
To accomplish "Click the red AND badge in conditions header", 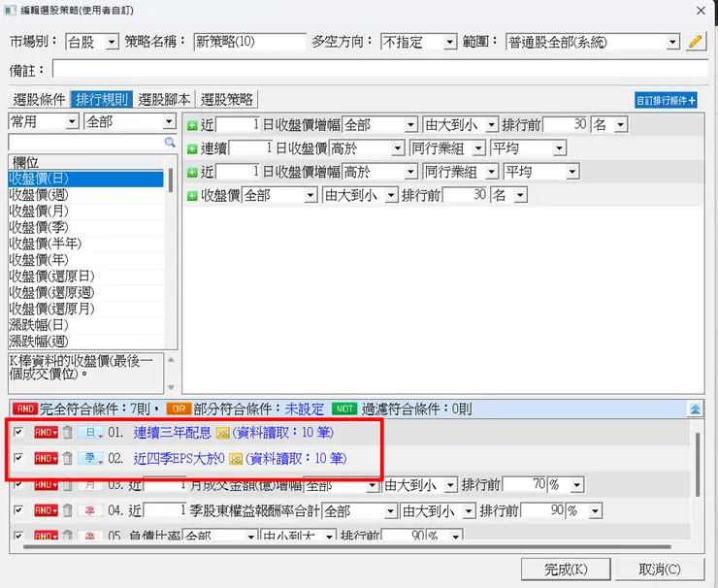I will [x=24, y=408].
